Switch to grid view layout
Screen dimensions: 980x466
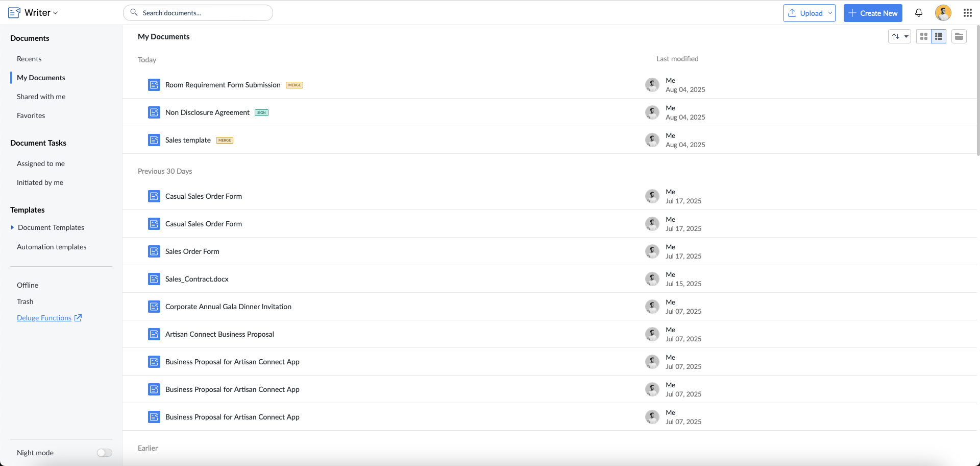click(923, 36)
